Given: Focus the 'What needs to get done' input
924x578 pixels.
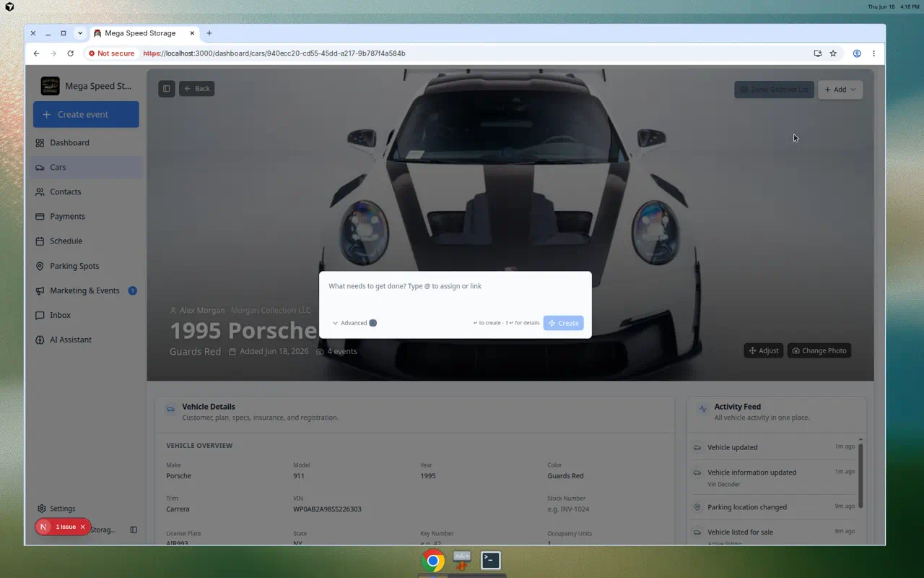Looking at the screenshot, I should [x=456, y=287].
